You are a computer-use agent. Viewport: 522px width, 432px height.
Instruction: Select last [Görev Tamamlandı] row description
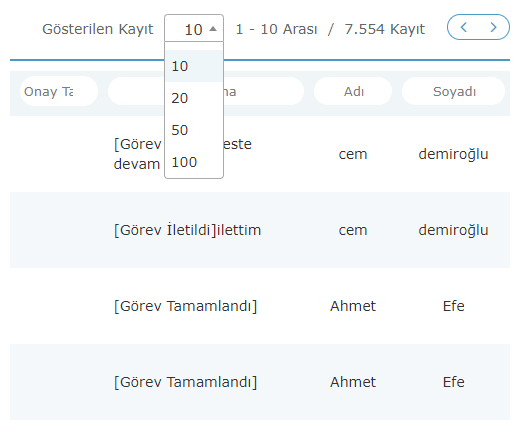185,382
